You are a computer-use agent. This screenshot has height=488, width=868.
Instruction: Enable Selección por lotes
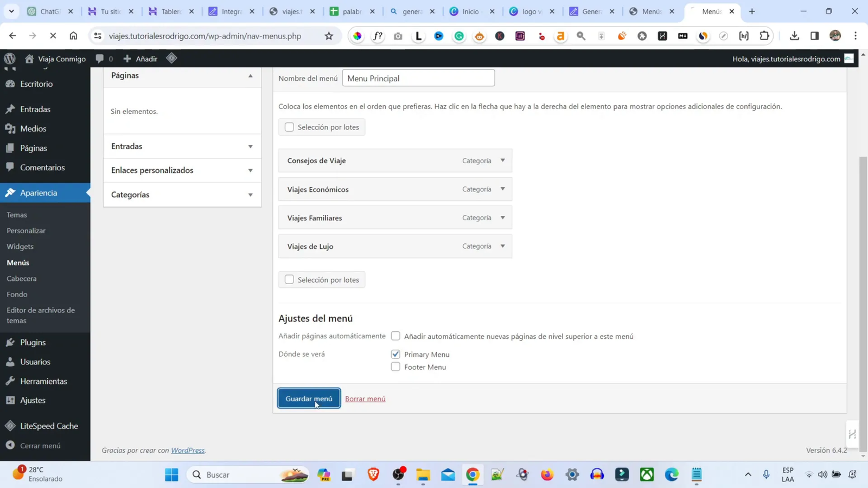coord(289,126)
